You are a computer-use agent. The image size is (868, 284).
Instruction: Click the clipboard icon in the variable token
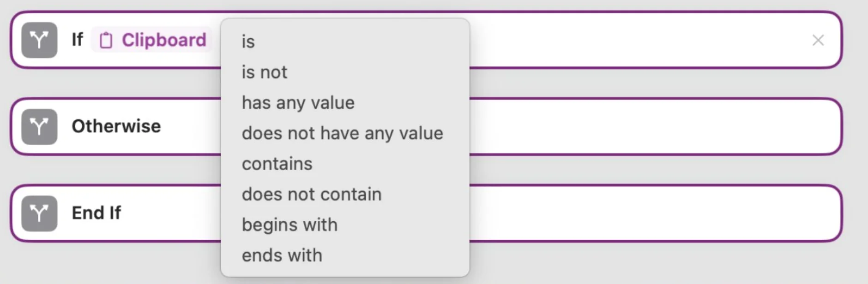click(x=106, y=40)
